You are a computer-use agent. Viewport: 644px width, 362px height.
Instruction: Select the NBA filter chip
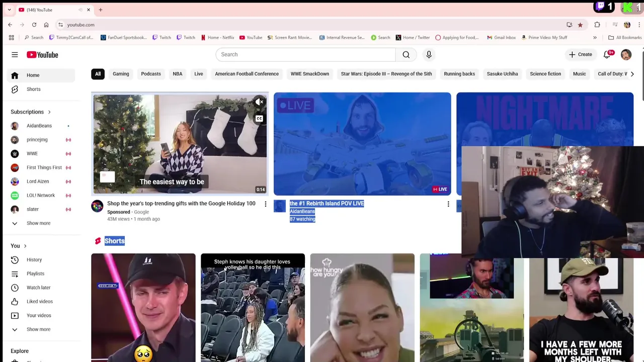tap(178, 74)
